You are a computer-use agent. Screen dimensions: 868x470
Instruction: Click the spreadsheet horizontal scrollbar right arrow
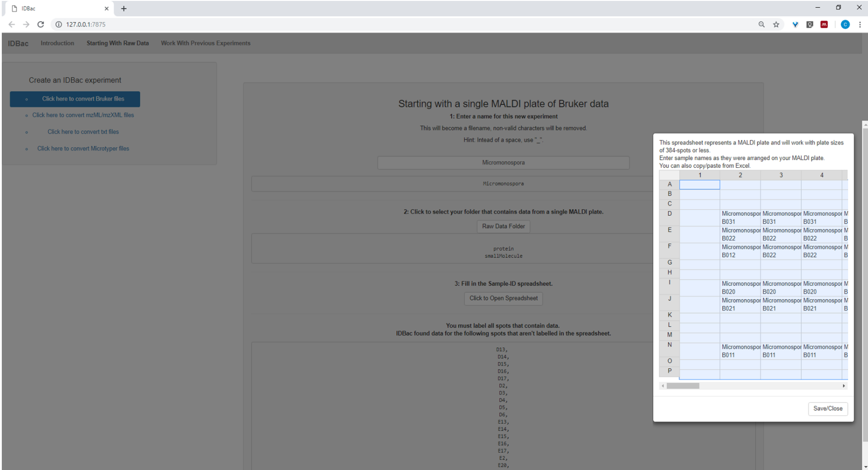pos(843,386)
